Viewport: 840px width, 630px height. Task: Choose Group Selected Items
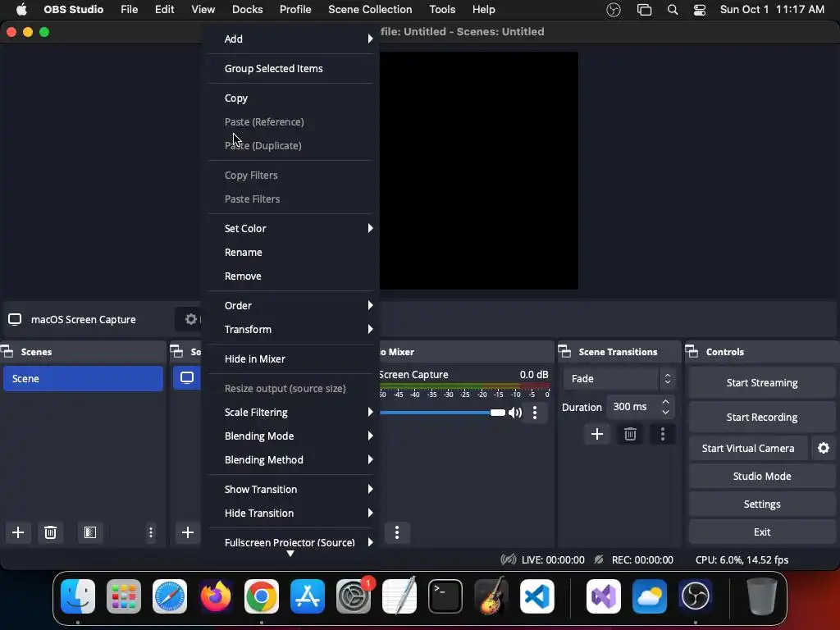(x=290, y=68)
